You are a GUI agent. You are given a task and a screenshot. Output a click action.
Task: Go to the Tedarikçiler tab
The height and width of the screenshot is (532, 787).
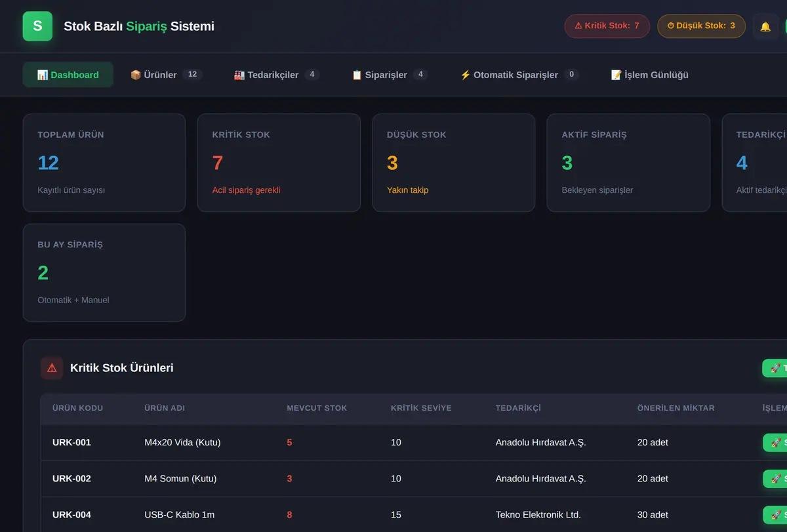tap(277, 75)
